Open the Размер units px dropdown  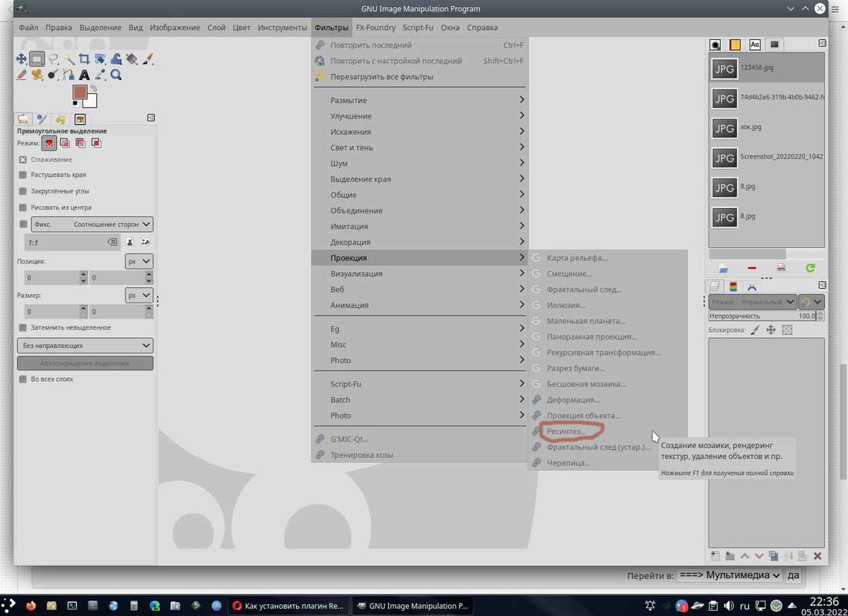coord(139,295)
